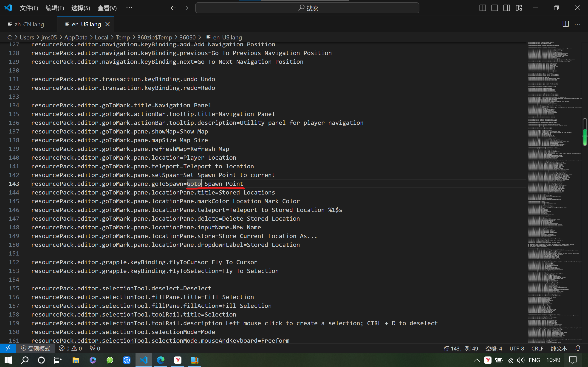Toggle the secondary side bar layout icon
The width and height of the screenshot is (588, 367).
pos(507,8)
